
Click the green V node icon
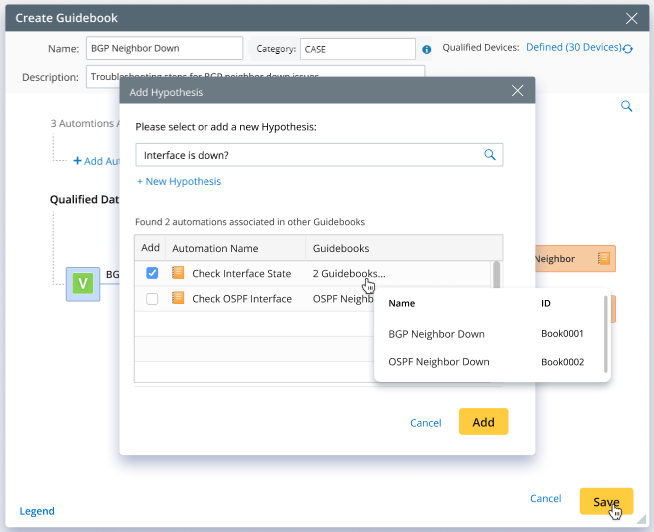click(83, 285)
